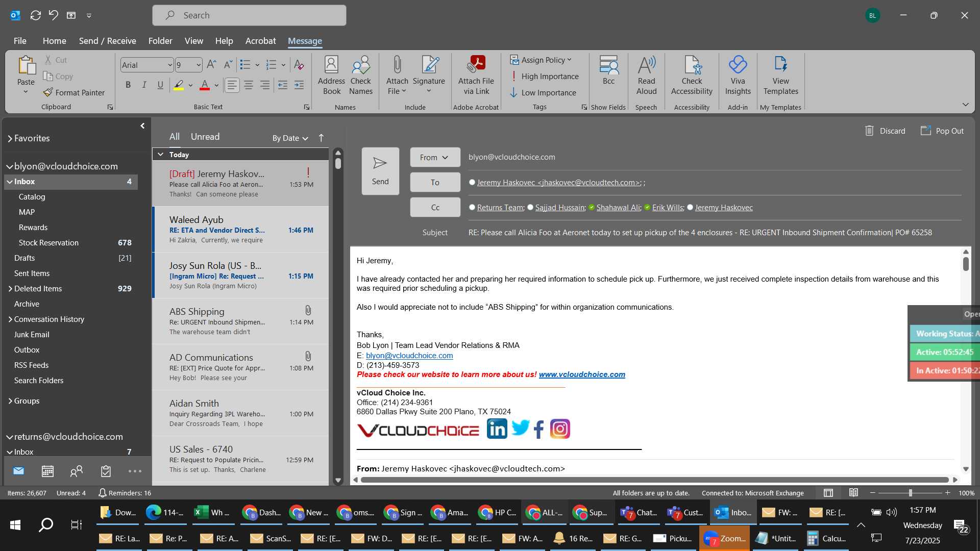Toggle Bold formatting
The image size is (980, 551).
(128, 85)
